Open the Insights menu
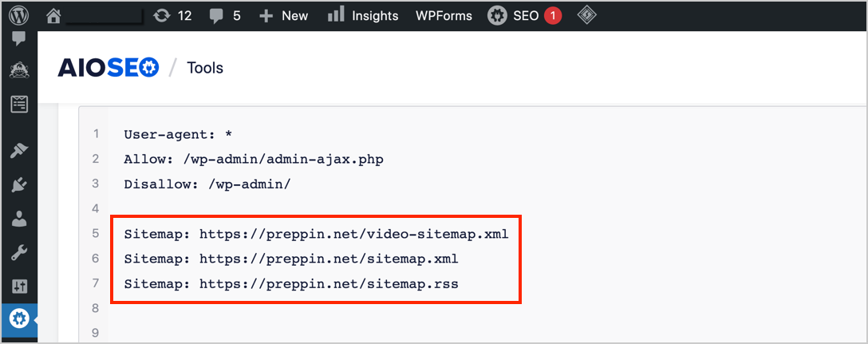 [363, 15]
